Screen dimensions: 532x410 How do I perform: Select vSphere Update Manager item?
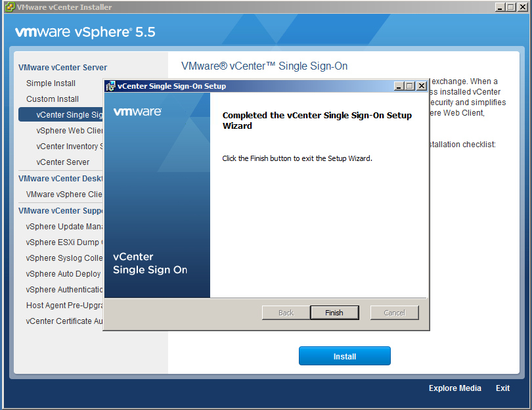click(64, 227)
